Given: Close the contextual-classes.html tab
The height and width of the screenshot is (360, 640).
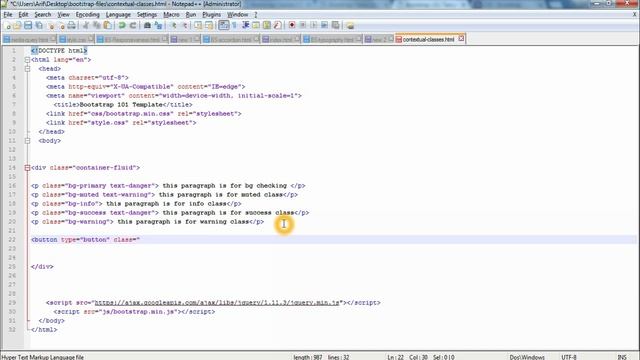Looking at the screenshot, I should (461, 39).
